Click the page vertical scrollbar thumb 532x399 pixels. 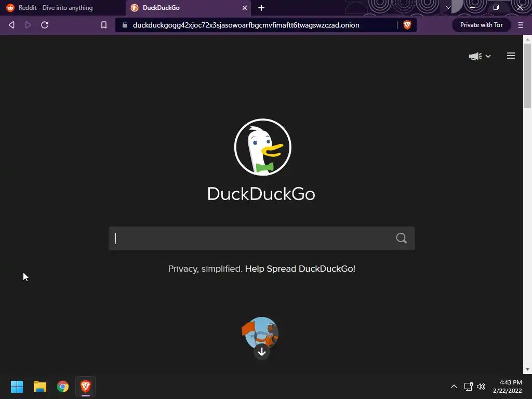coord(527,76)
